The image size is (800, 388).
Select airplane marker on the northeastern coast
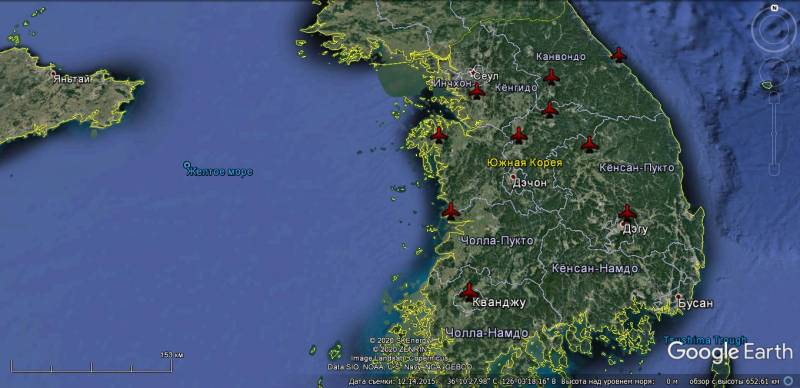click(x=618, y=54)
